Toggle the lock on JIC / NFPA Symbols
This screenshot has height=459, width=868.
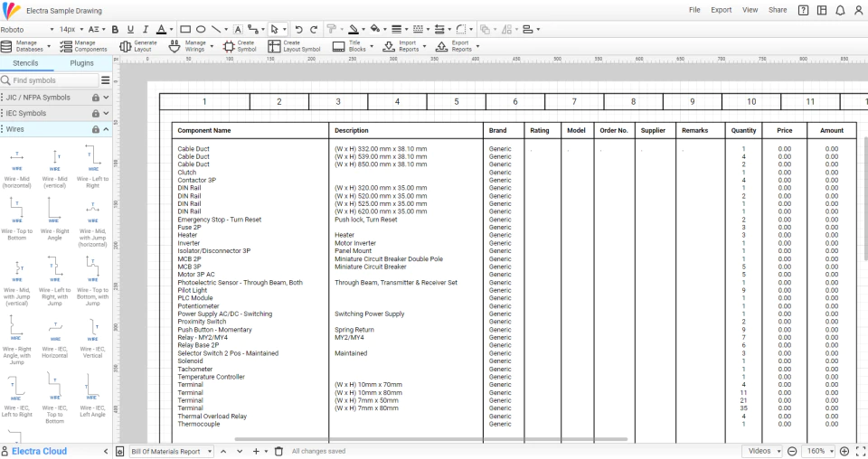coord(95,98)
